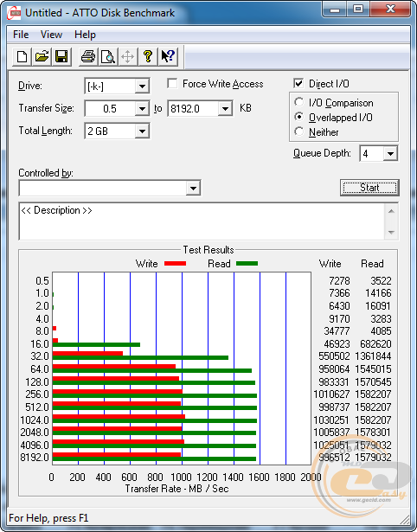Viewport: 417px width, 532px height.
Task: Click the Transfer Rate - MB / Sec axis label
Action: click(x=176, y=489)
